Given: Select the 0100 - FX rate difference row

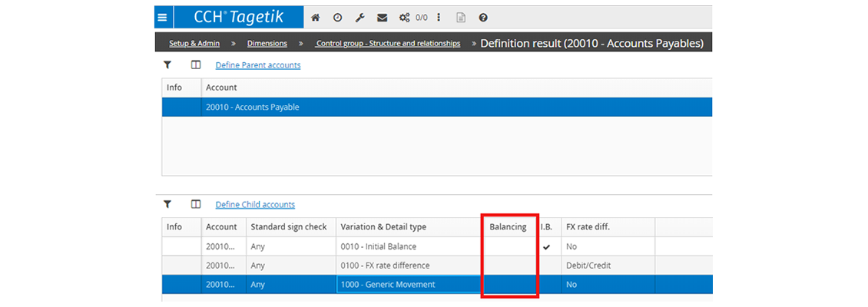Looking at the screenshot, I should click(x=385, y=266).
